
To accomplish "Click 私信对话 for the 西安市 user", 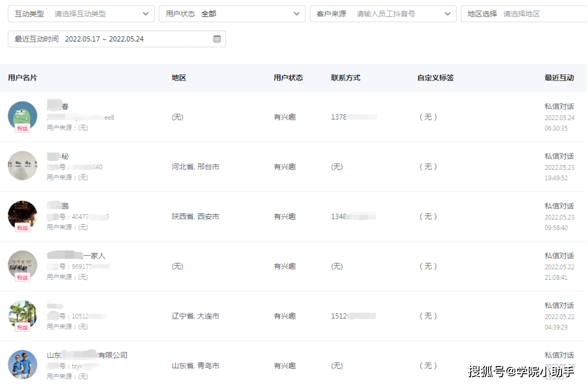I will 559,206.
